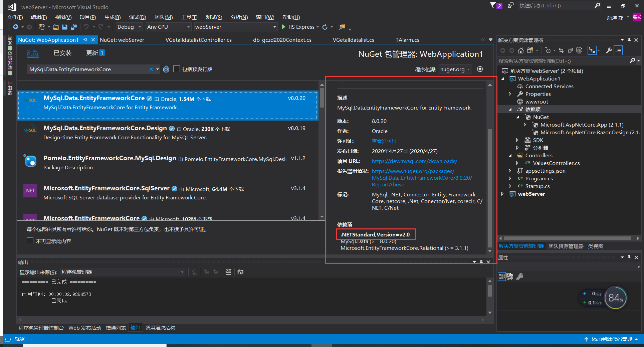Open the Any CPU platform dropdown
Image resolution: width=644 pixels, height=347 pixels.
169,27
